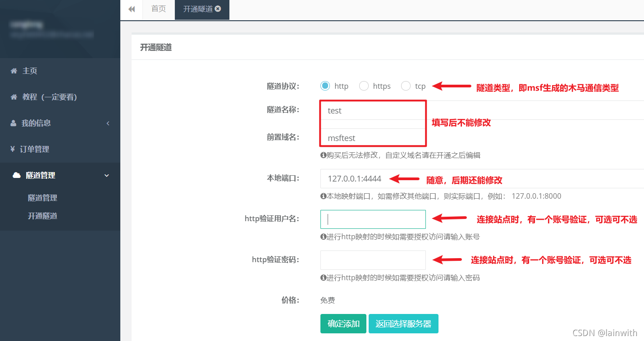The height and width of the screenshot is (341, 644).
Task: Click the 确定添加 button
Action: [x=343, y=324]
